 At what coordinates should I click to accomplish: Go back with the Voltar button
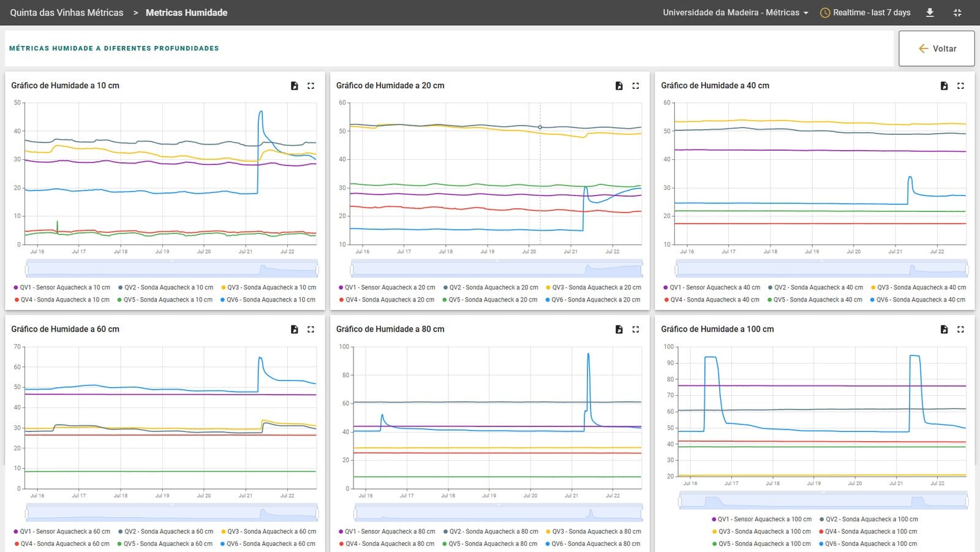click(937, 48)
